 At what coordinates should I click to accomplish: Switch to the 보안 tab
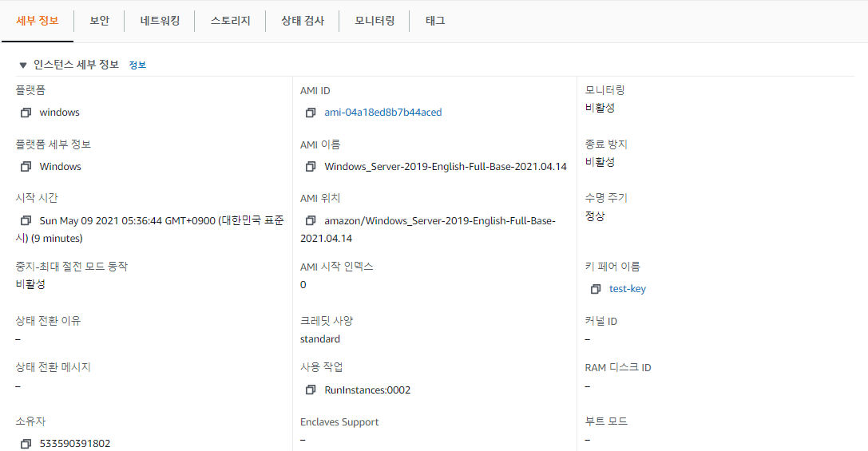[100, 21]
